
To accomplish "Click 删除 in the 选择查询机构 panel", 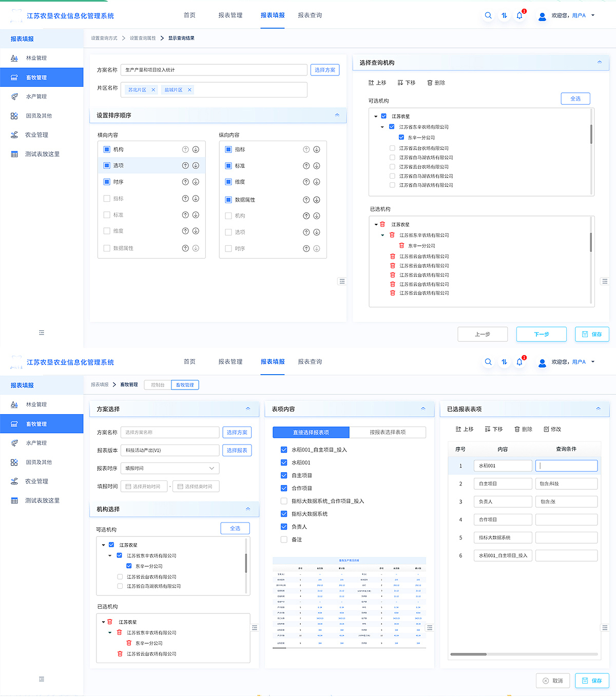I will pyautogui.click(x=436, y=83).
